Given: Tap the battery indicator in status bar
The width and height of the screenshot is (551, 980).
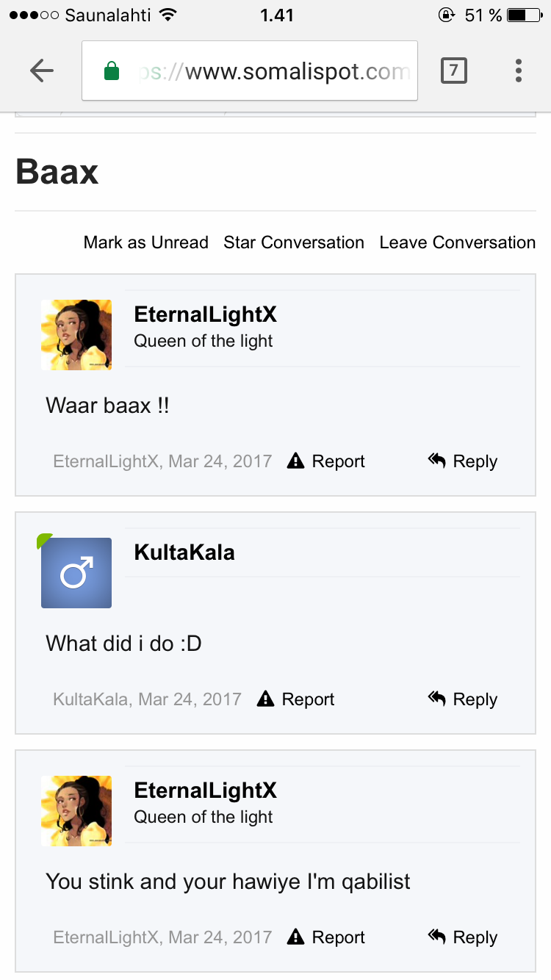Looking at the screenshot, I should (x=525, y=15).
